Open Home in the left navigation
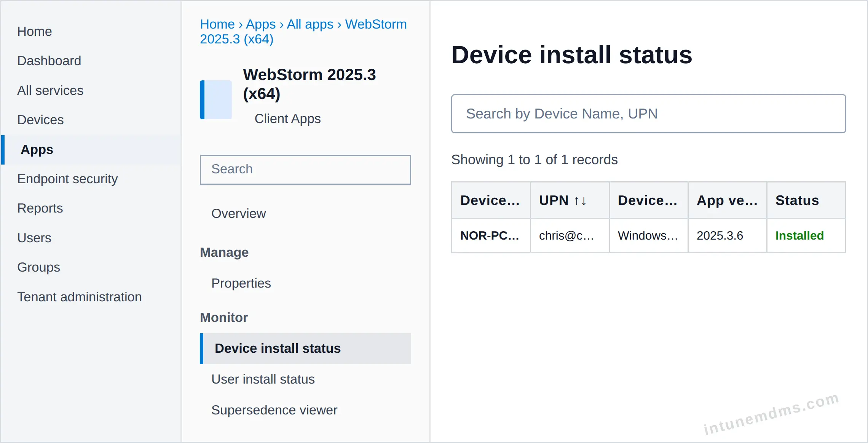The width and height of the screenshot is (868, 443). 35,31
